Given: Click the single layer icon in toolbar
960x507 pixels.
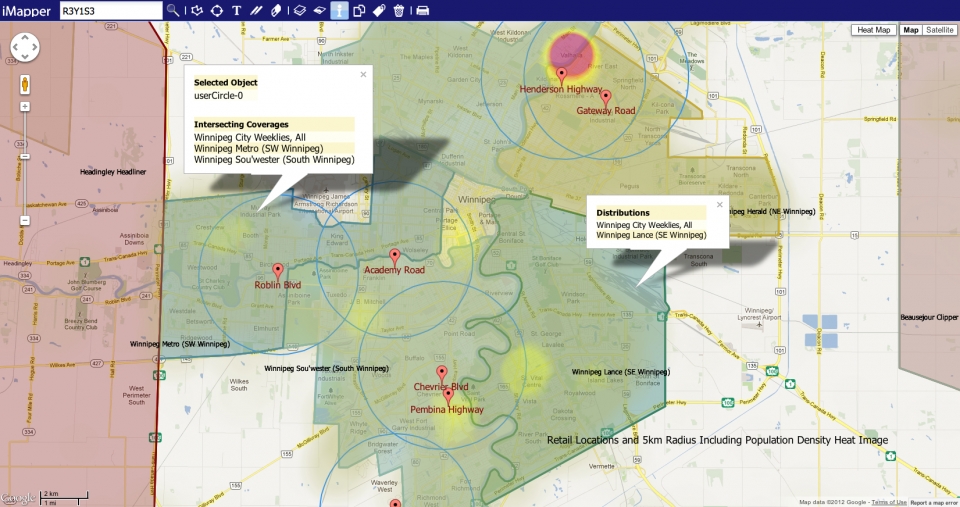Looking at the screenshot, I should pyautogui.click(x=319, y=10).
